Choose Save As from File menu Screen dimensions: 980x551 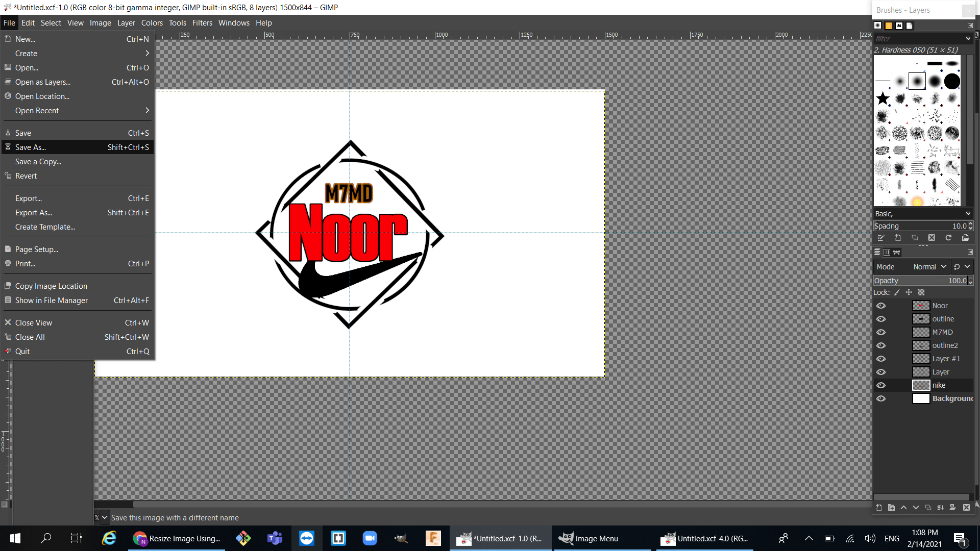point(78,147)
